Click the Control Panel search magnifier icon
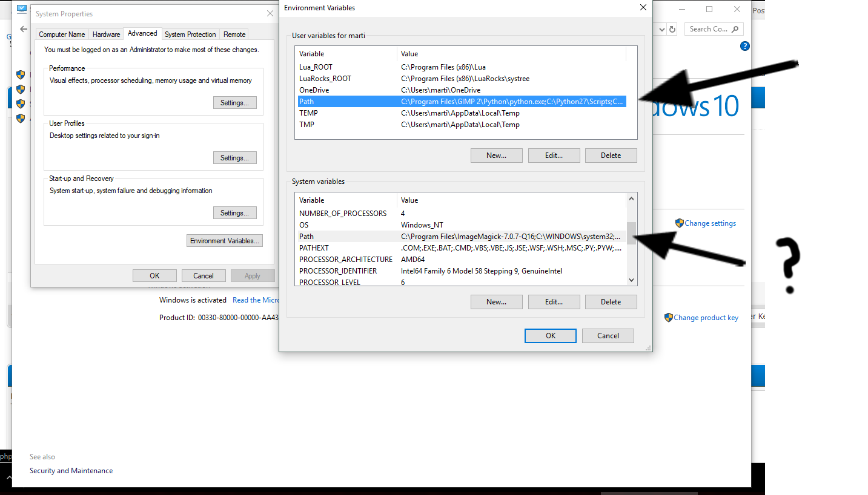This screenshot has height=495, width=868. 735,29
